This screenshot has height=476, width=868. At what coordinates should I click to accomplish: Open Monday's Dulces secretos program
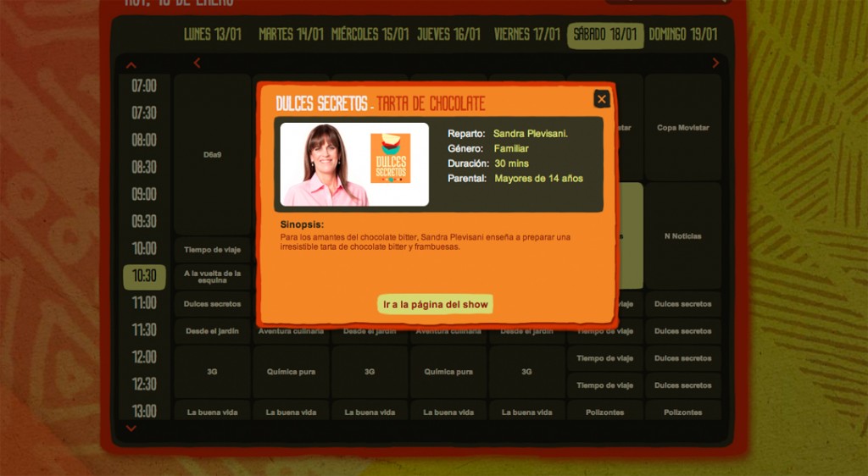[212, 304]
